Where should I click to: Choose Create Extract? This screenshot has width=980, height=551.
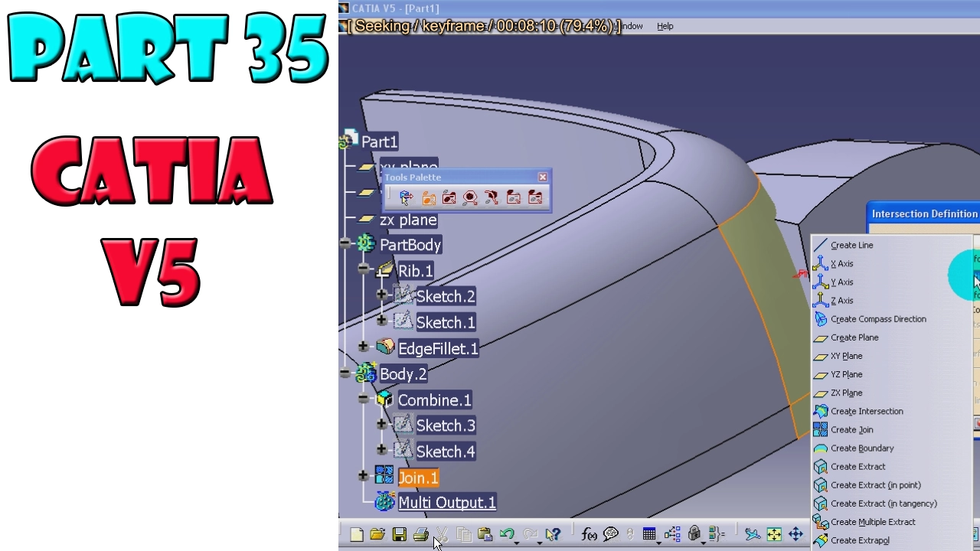(857, 466)
